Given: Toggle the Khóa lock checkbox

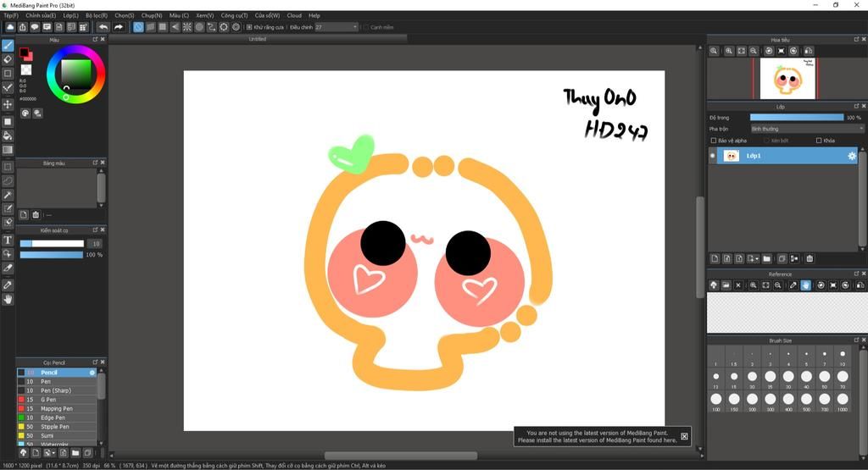Looking at the screenshot, I should coord(819,141).
